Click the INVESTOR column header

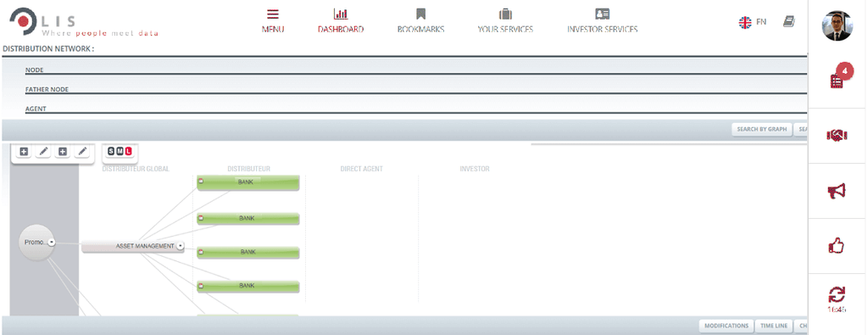(x=475, y=169)
